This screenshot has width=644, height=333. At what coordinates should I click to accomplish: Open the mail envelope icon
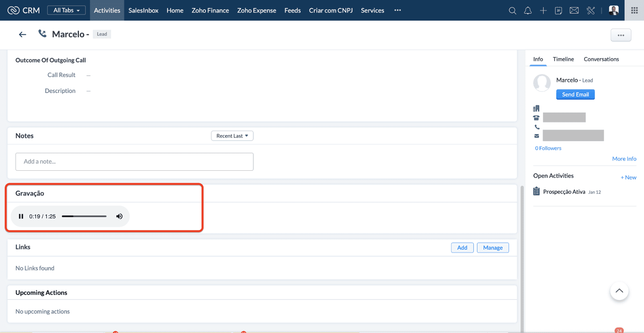point(574,10)
